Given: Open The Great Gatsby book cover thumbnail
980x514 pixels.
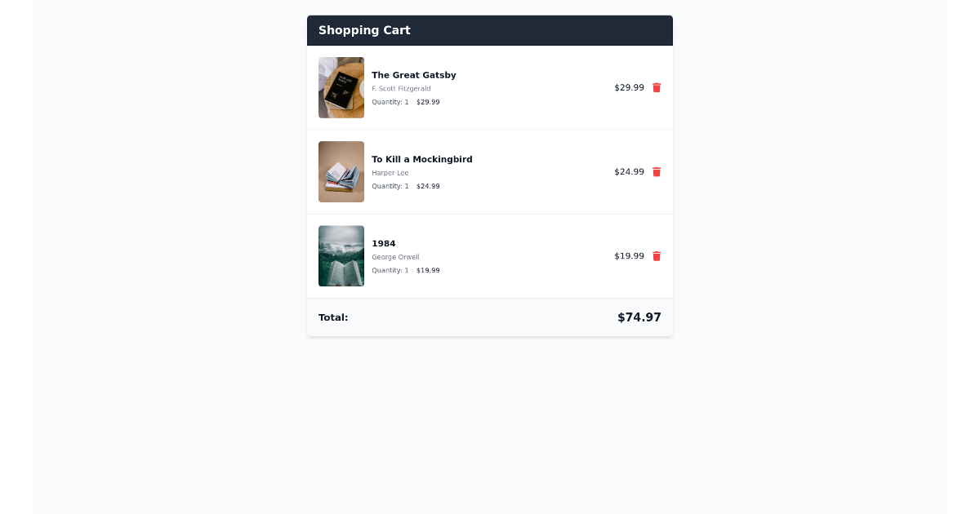Looking at the screenshot, I should (341, 87).
